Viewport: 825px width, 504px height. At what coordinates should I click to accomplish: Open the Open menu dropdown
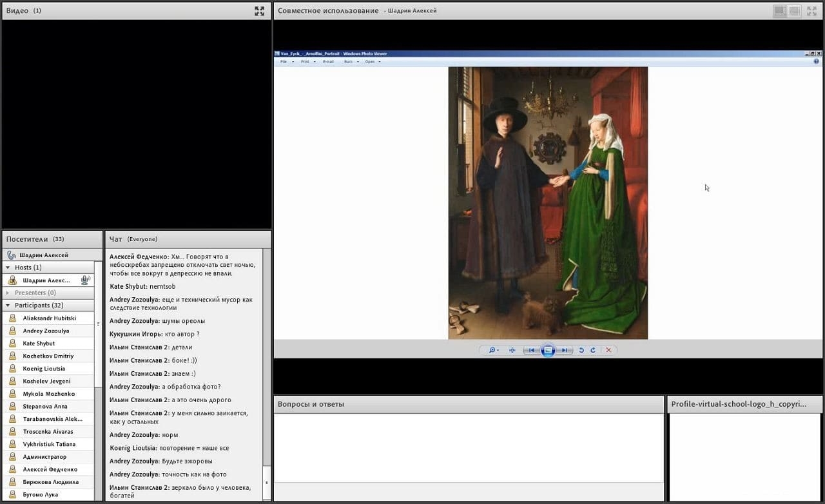pos(372,62)
